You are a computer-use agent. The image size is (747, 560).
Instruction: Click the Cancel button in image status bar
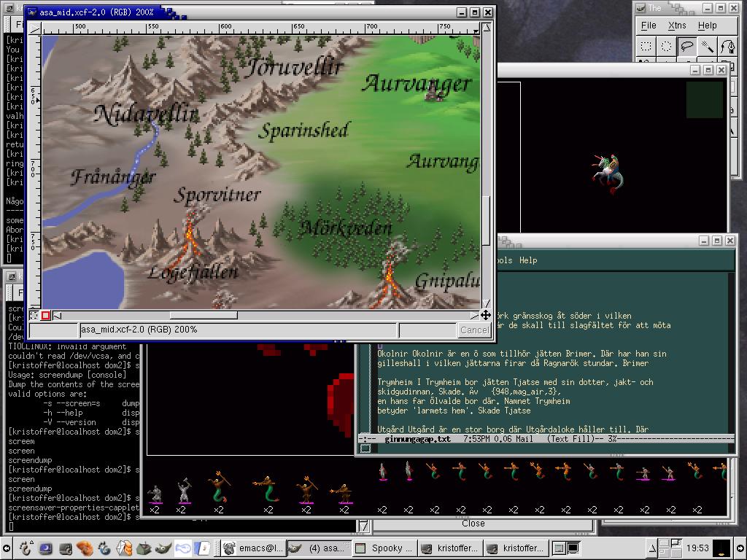(x=474, y=330)
